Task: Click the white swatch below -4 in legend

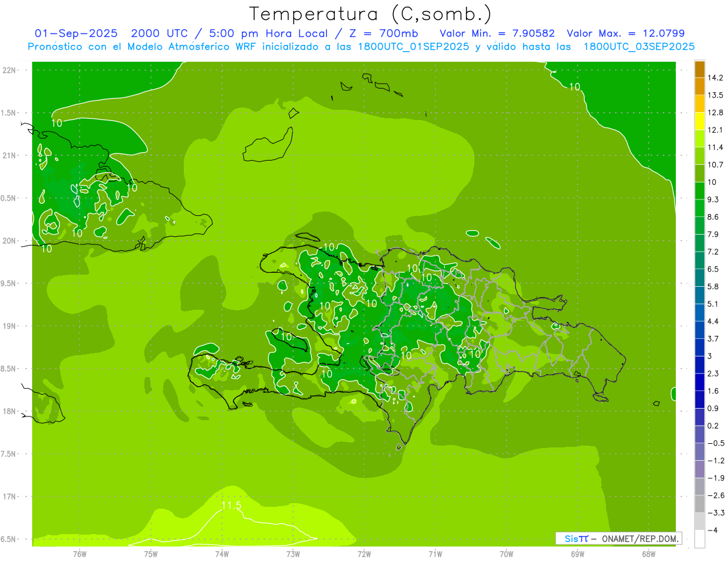Action: [x=699, y=539]
